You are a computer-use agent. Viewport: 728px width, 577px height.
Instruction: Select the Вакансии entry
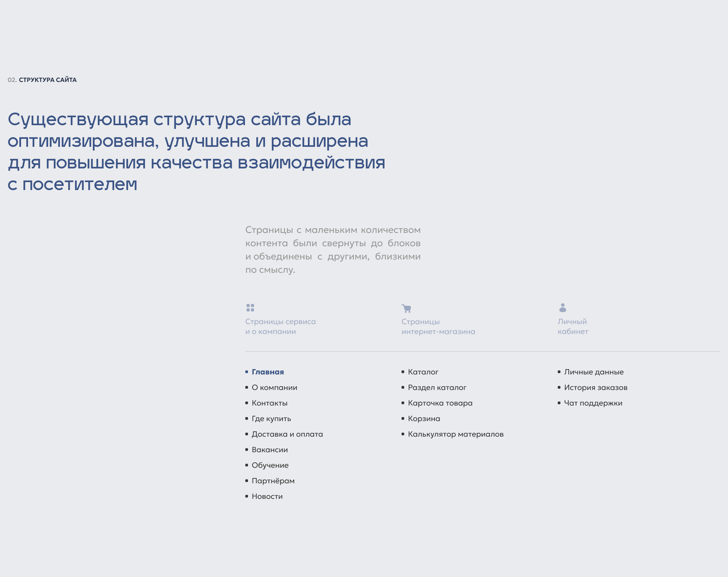[x=270, y=450]
